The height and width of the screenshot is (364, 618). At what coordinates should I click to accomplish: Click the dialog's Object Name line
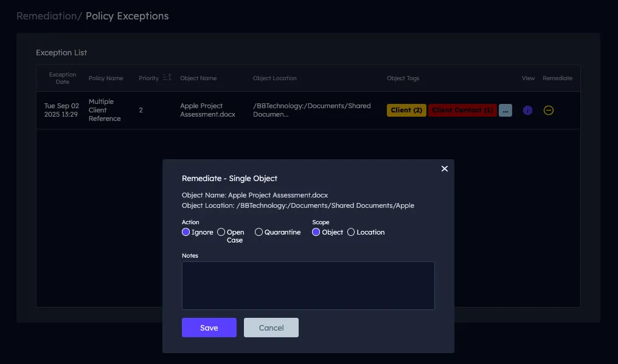(x=255, y=195)
